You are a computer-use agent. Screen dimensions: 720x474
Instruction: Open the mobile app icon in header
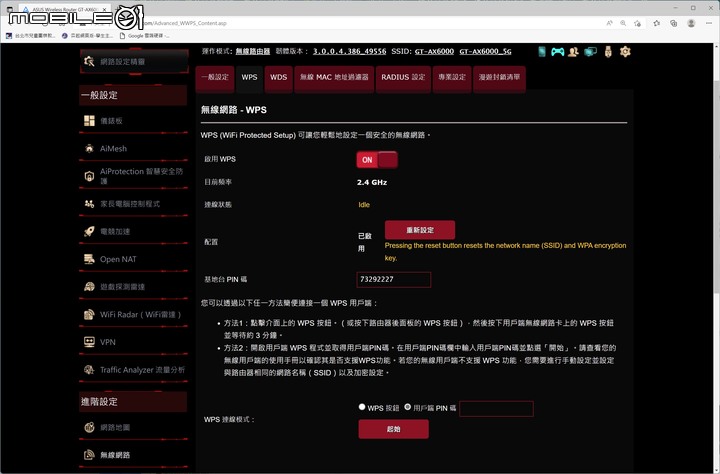(542, 51)
